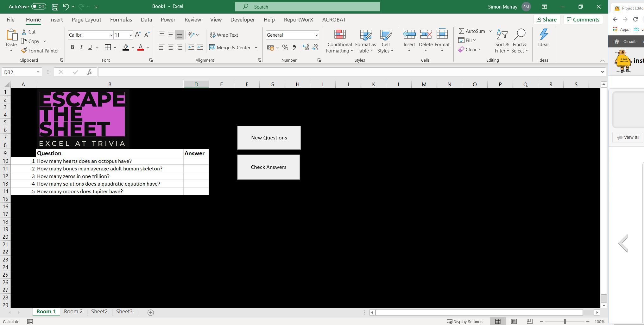Click the Ideas lightning icon

[544, 34]
